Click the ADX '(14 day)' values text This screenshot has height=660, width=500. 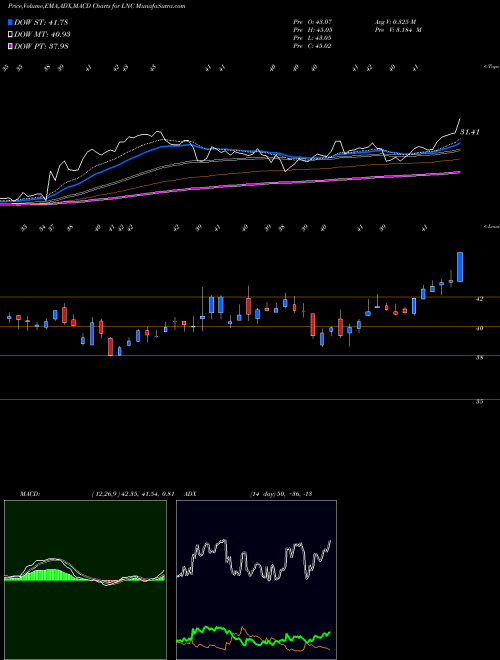pos(281,494)
